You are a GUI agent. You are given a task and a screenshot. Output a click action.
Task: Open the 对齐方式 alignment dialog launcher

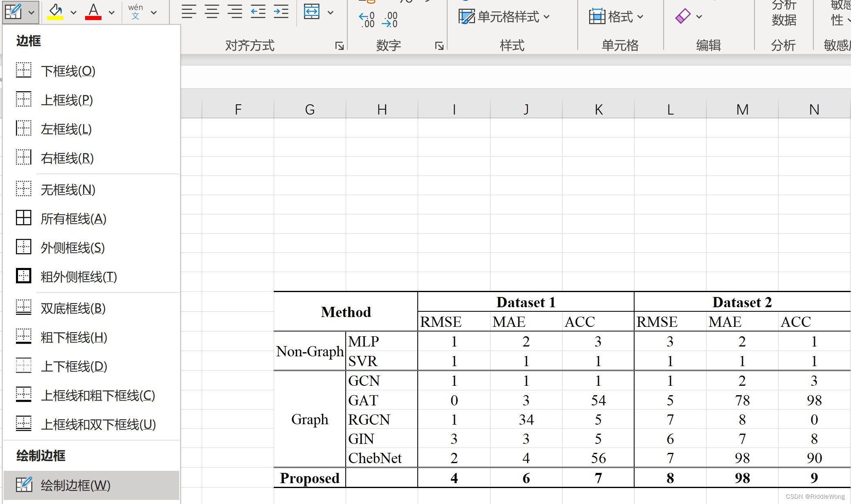pos(340,46)
